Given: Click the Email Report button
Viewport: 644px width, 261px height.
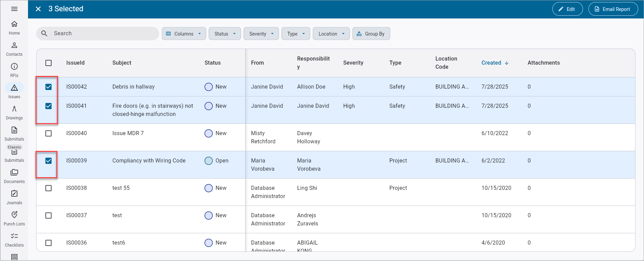Looking at the screenshot, I should click(x=613, y=9).
